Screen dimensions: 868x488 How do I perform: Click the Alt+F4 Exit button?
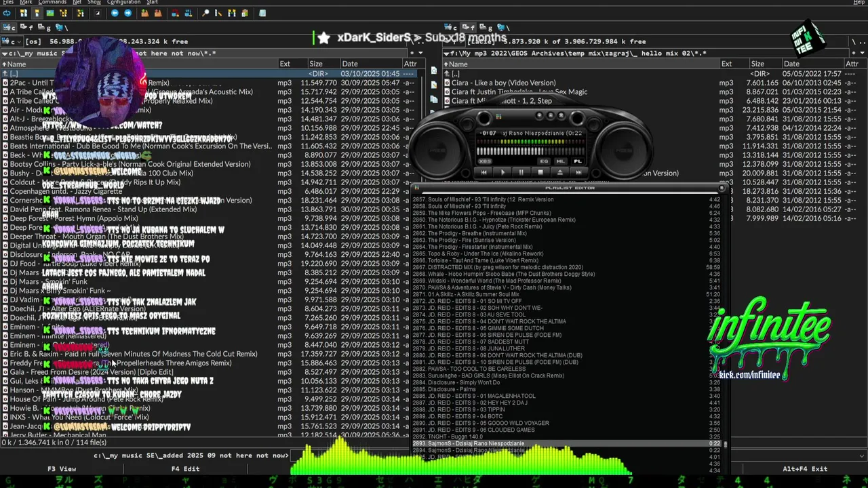pos(805,468)
